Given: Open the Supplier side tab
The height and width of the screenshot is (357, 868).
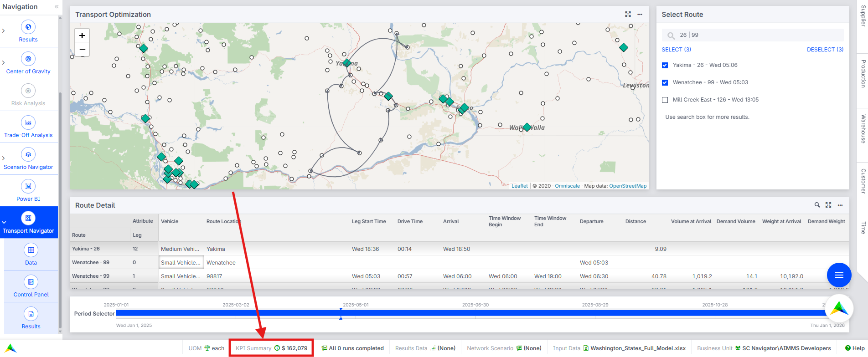Looking at the screenshot, I should pyautogui.click(x=863, y=16).
